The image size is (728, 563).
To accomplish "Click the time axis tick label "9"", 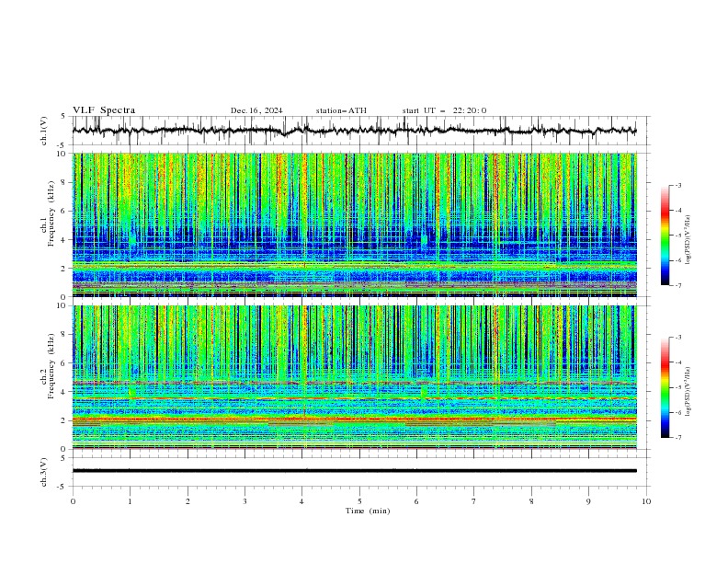I will click(x=588, y=501).
